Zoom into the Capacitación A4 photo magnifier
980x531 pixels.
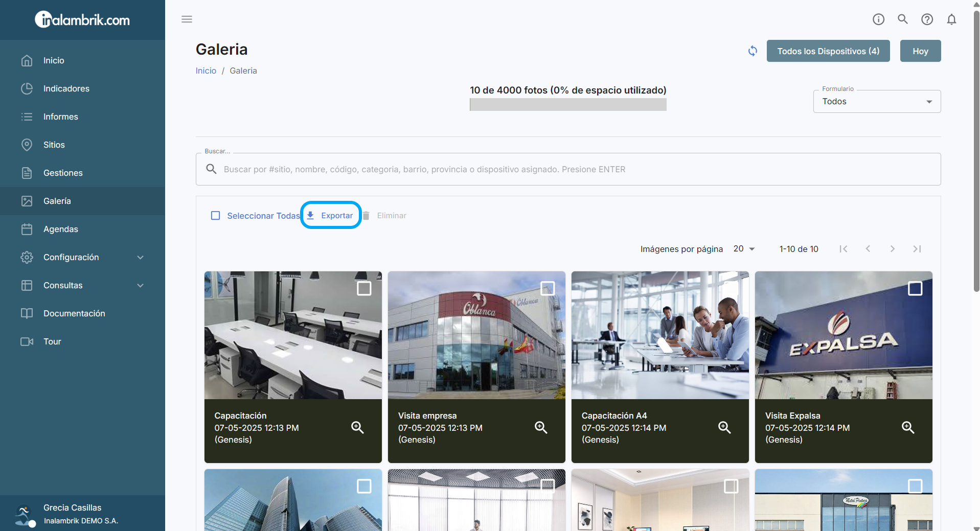tap(724, 427)
